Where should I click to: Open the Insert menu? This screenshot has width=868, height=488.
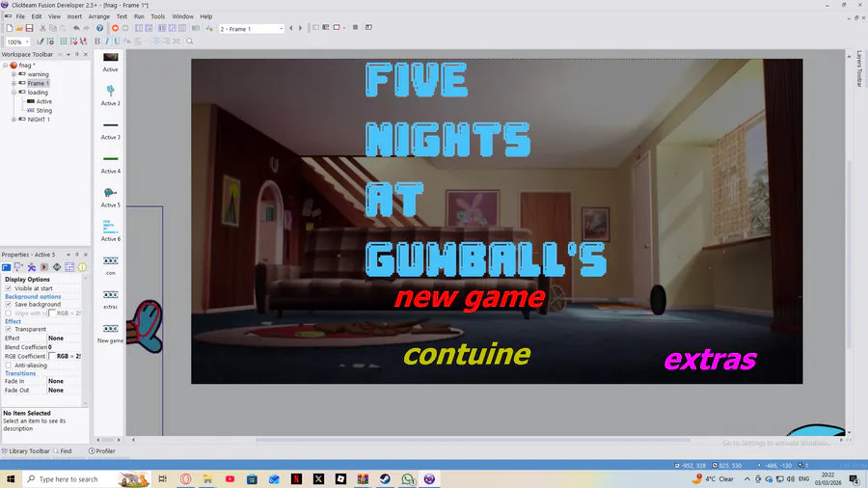coord(74,16)
